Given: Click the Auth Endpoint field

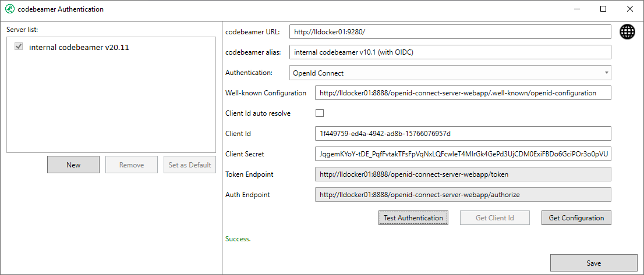Looking at the screenshot, I should [x=463, y=195].
